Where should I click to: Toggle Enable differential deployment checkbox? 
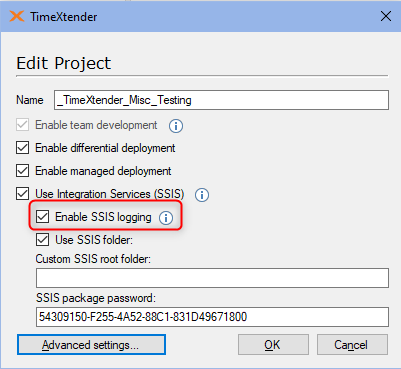click(23, 148)
